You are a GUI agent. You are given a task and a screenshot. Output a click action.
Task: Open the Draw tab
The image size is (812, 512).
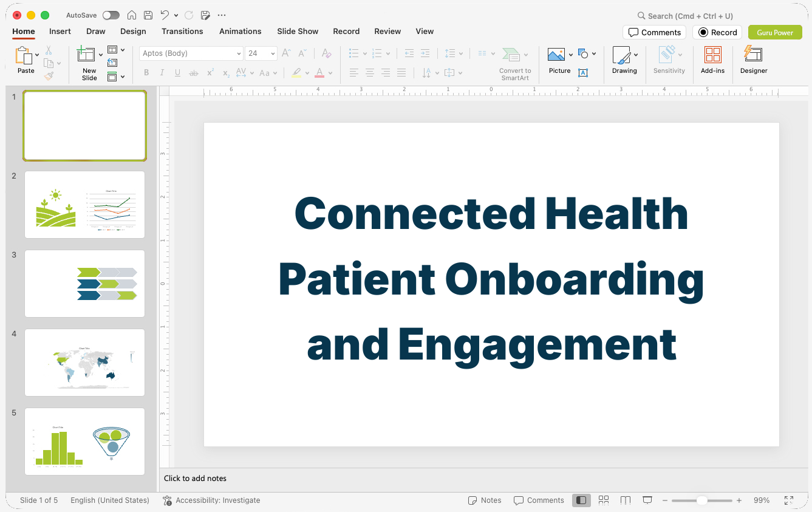[95, 31]
